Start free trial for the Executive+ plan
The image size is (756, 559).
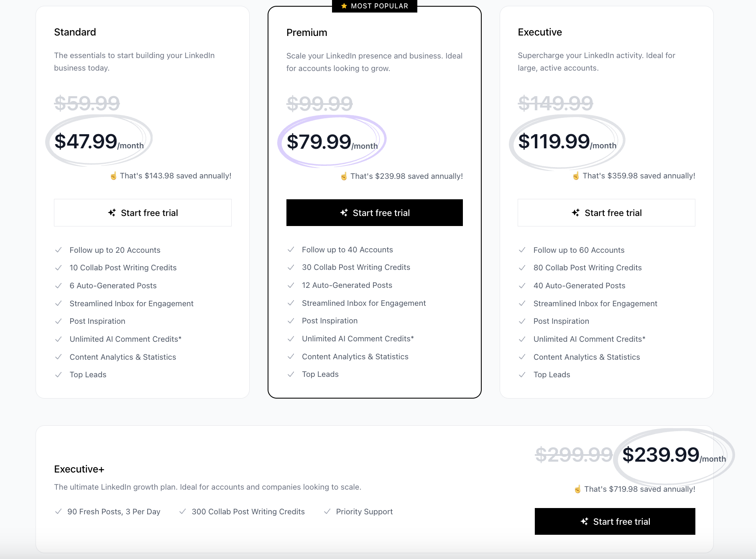[614, 521]
